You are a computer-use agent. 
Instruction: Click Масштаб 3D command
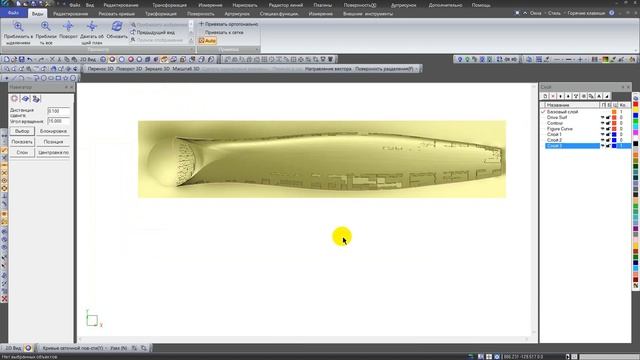[186, 69]
